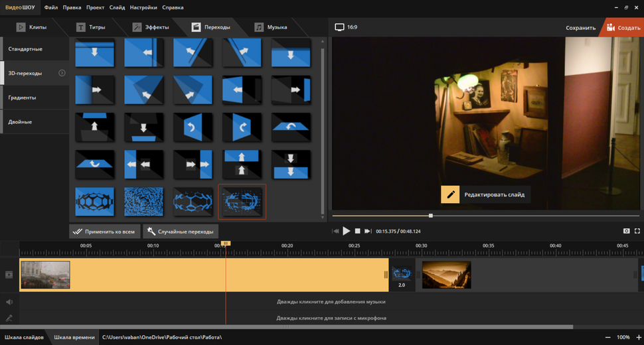Click the horizontal timeline scrollbar
644x345 pixels.
pos(286,327)
